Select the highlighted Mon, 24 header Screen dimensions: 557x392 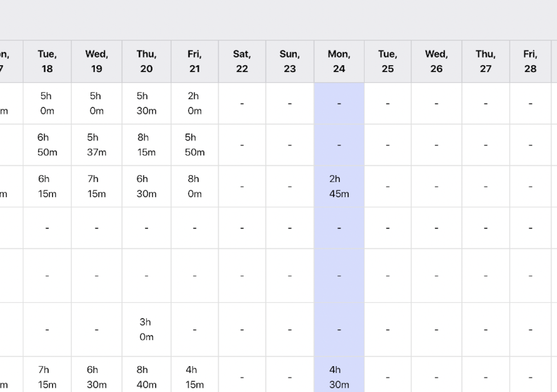(x=339, y=61)
